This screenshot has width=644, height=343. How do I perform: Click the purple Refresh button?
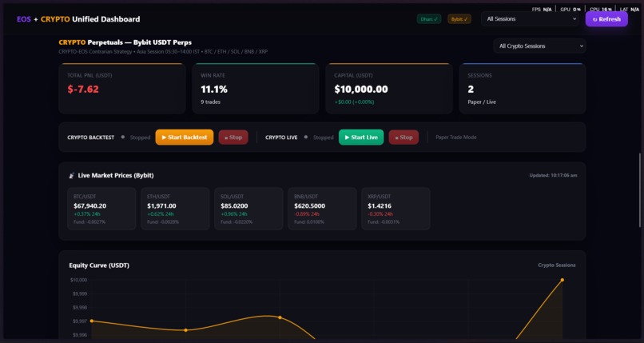coord(606,19)
